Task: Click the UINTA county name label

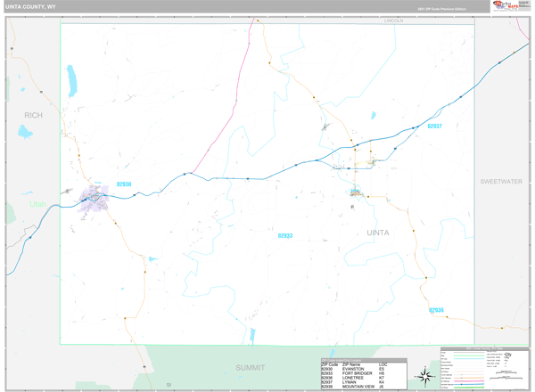Action: (378, 233)
